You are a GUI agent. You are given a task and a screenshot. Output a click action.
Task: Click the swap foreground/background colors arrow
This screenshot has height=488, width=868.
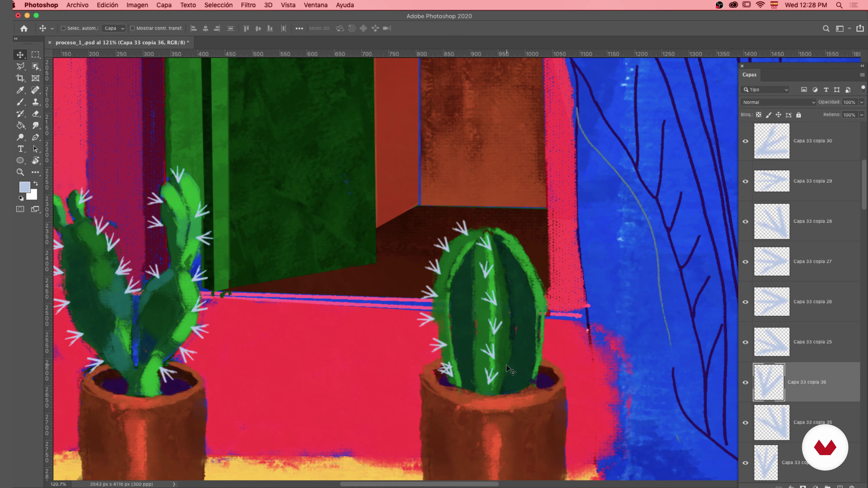36,183
